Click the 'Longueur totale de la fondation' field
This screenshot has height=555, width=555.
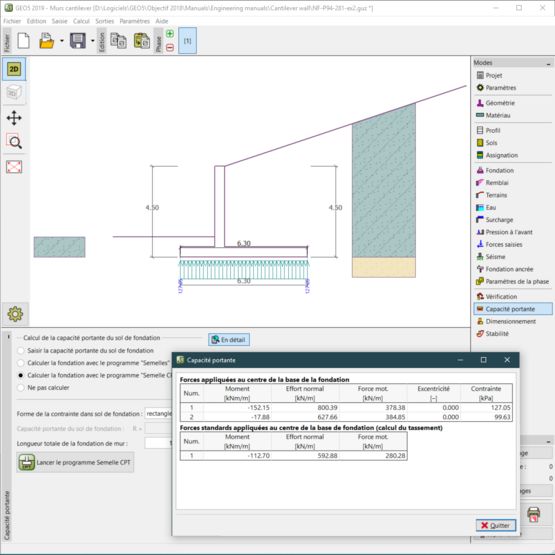click(x=159, y=444)
